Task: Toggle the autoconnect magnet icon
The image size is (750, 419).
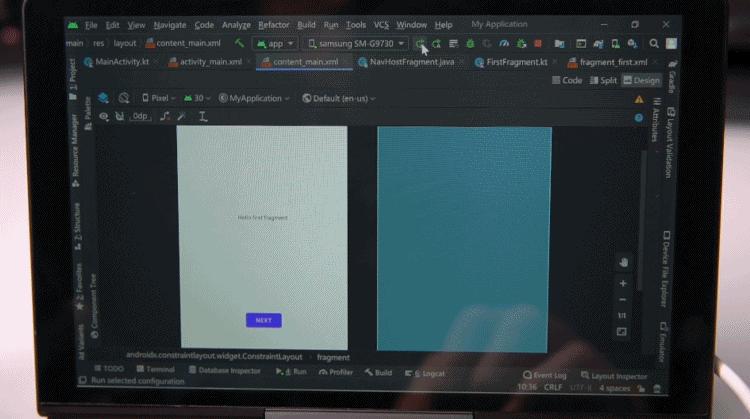Action: 120,116
